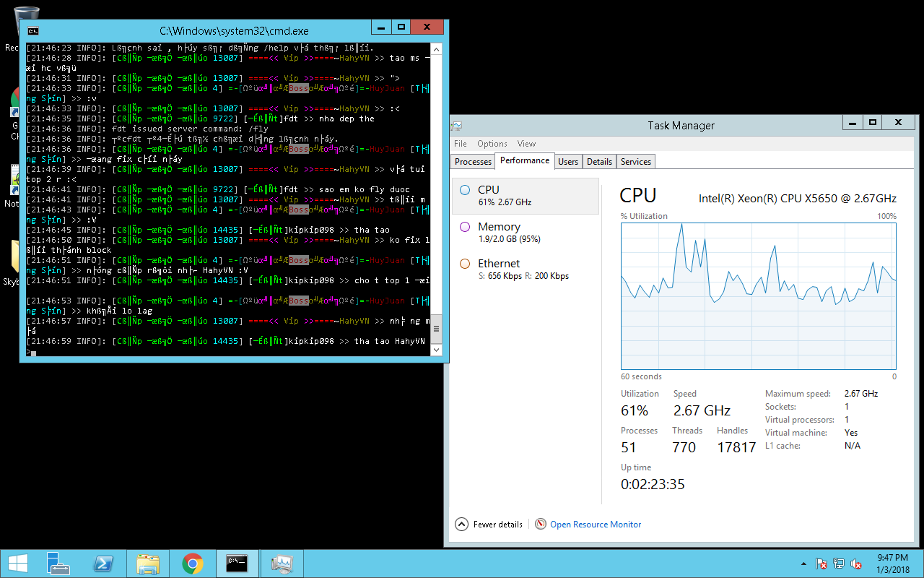Image resolution: width=924 pixels, height=578 pixels.
Task: Switch to the Processes tab
Action: click(x=473, y=162)
